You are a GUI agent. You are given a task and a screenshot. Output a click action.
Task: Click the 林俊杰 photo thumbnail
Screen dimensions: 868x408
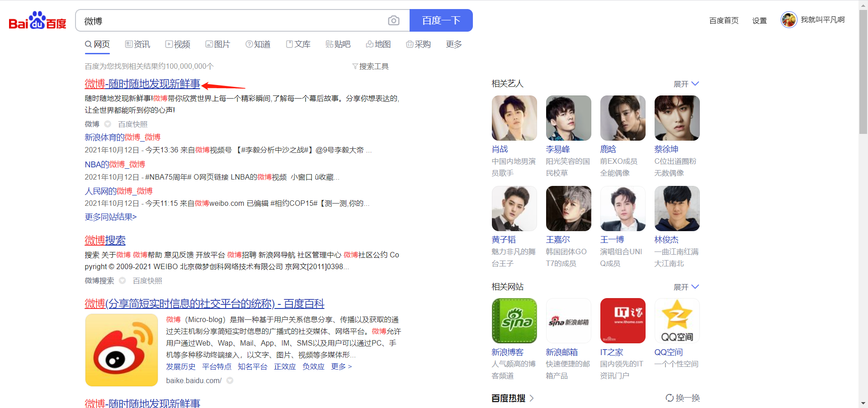(677, 209)
